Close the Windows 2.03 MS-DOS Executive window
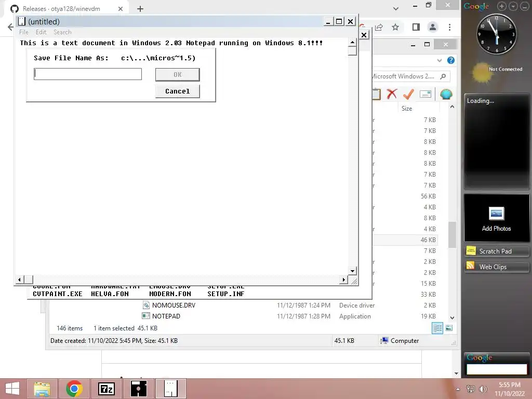 364,35
